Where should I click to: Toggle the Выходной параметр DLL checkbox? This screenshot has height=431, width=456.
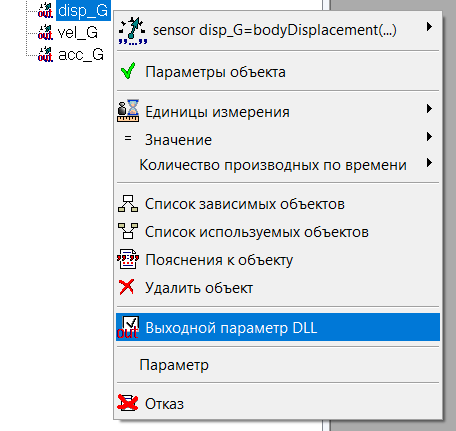[x=130, y=324]
